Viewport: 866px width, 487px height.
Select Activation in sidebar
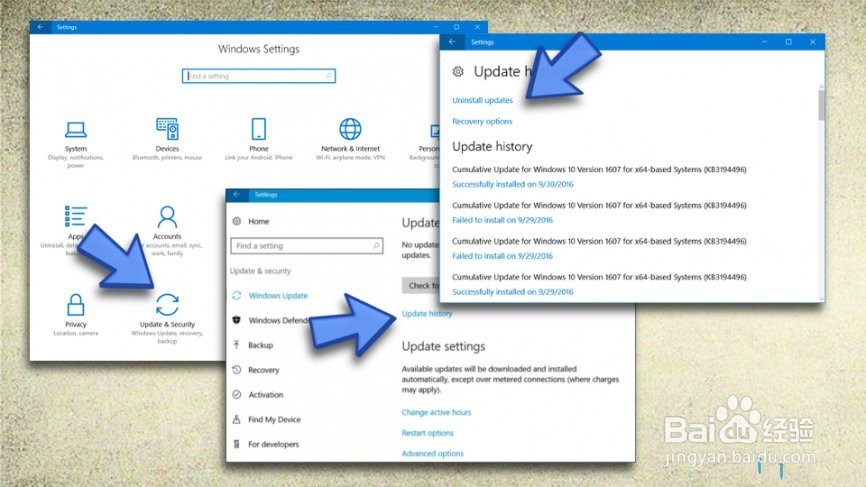pyautogui.click(x=266, y=394)
